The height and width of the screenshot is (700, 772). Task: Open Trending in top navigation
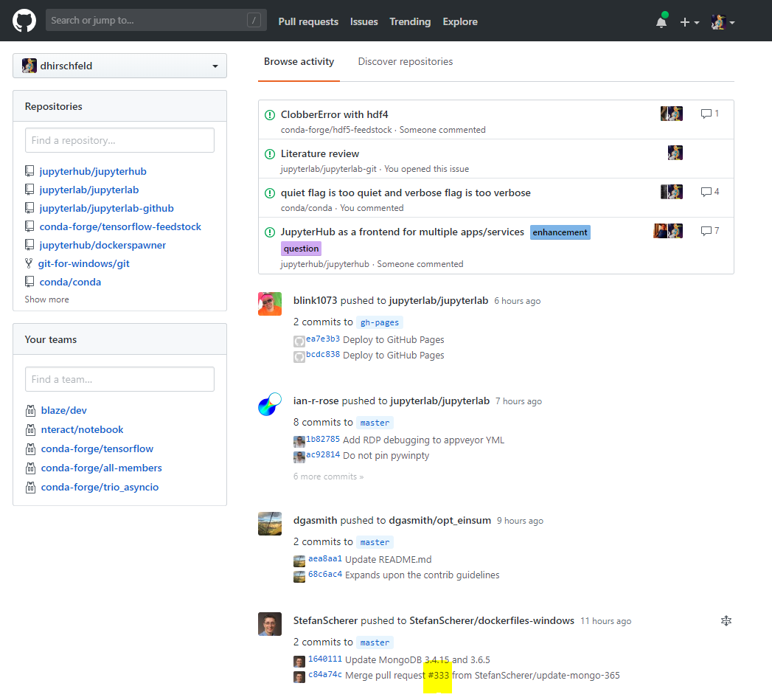(x=410, y=21)
